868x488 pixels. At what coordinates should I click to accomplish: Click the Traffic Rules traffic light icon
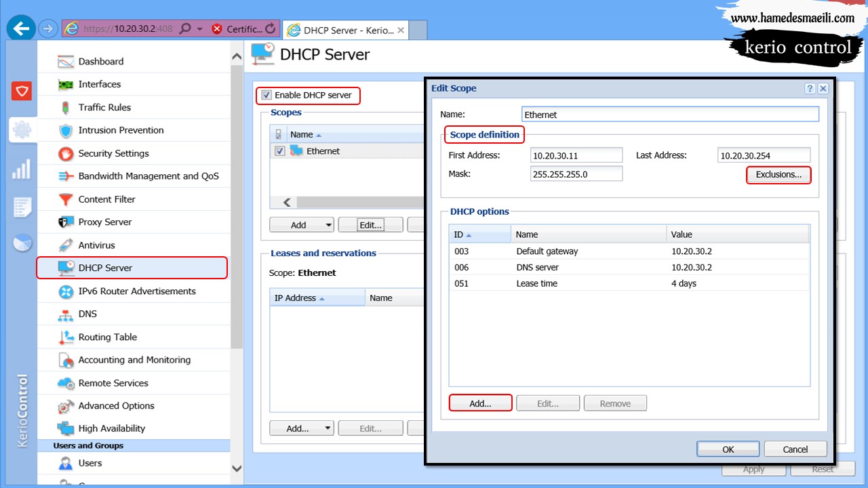[x=66, y=108]
